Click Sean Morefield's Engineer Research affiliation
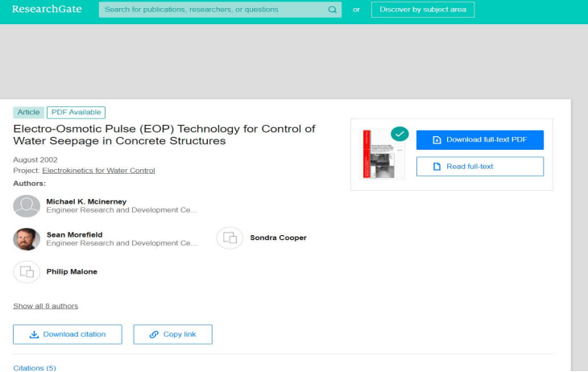Viewport: 588px width, 372px height. (122, 243)
